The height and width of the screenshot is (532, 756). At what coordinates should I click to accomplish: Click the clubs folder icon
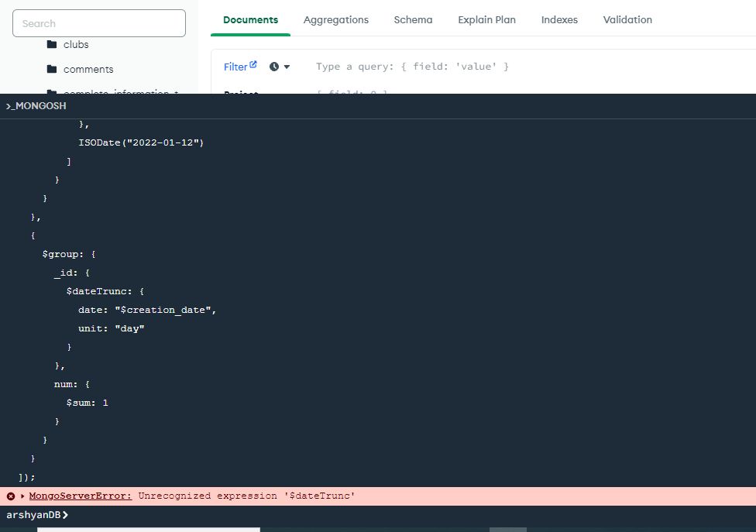[x=52, y=44]
